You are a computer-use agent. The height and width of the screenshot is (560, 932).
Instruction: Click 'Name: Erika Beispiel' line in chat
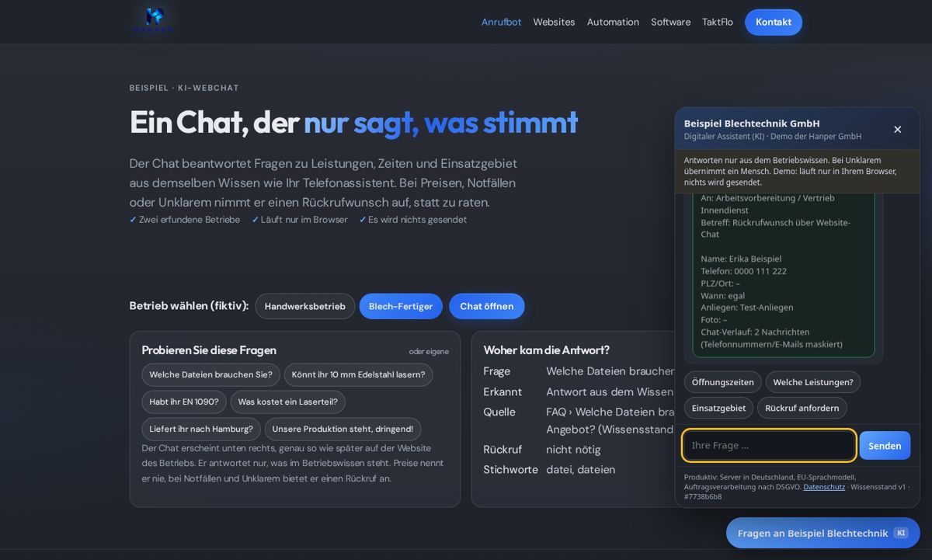point(741,259)
